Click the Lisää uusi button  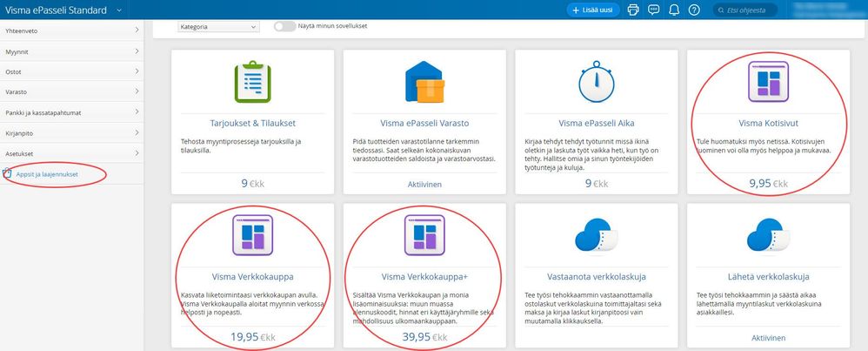(593, 10)
